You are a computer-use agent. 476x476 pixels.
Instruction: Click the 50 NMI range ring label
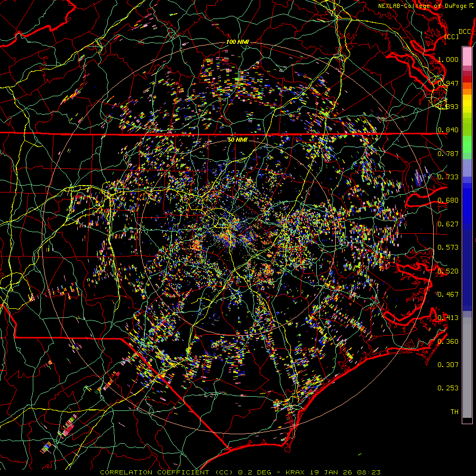coord(237,140)
